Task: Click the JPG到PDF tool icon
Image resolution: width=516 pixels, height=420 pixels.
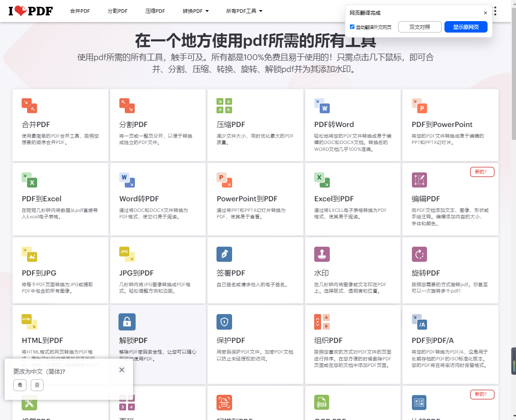Action: pyautogui.click(x=127, y=254)
